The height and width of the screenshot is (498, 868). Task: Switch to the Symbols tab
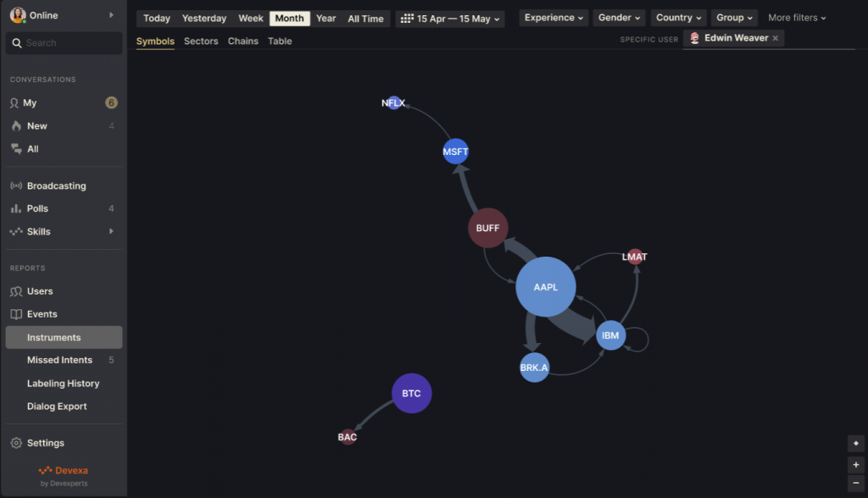155,41
